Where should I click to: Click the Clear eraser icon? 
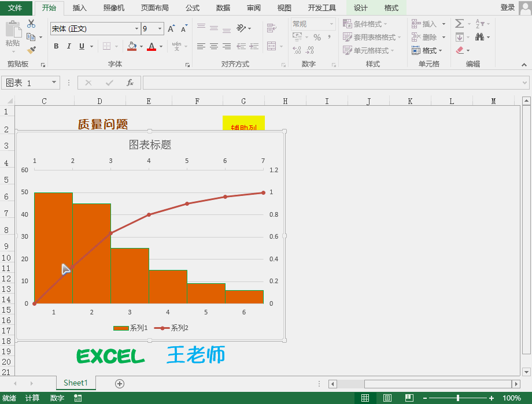pyautogui.click(x=460, y=50)
